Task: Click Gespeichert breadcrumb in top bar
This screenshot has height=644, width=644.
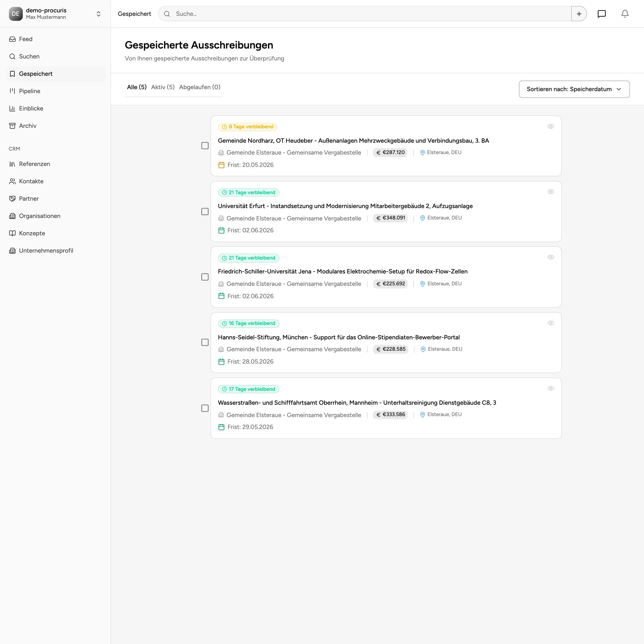Action: click(x=134, y=14)
